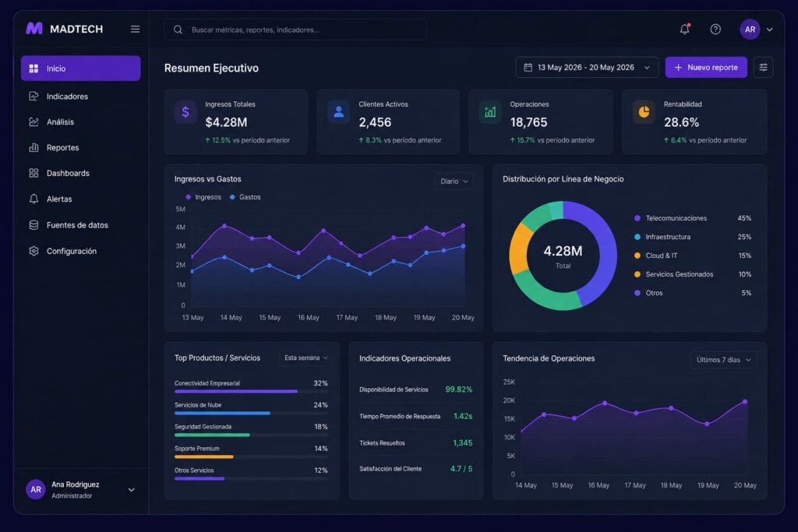
Task: Expand top-right user menu chevron
Action: 769,30
